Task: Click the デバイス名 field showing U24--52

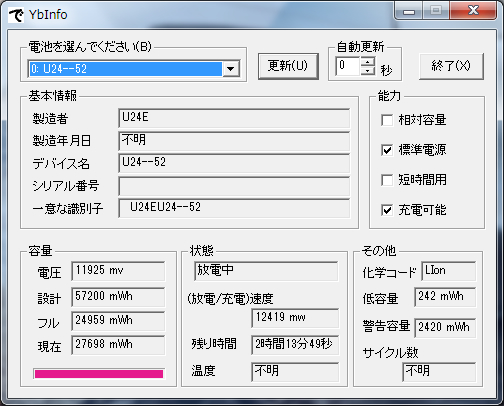Action: 234,163
